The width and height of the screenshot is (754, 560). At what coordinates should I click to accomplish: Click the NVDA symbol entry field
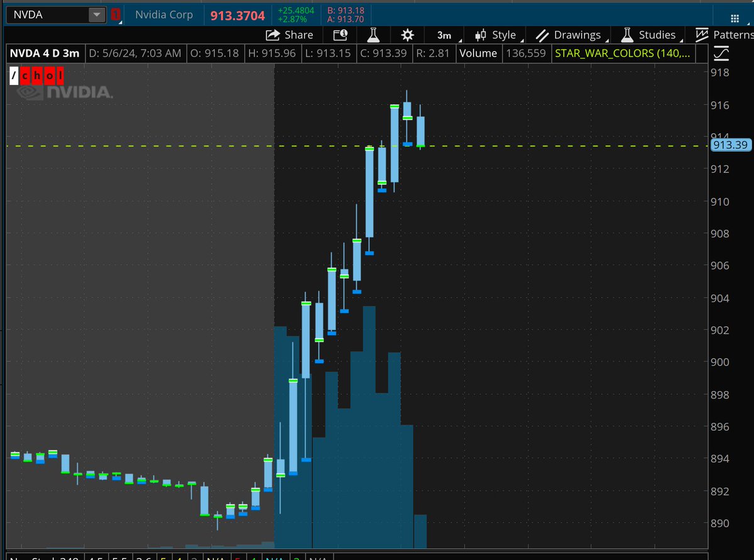click(47, 14)
